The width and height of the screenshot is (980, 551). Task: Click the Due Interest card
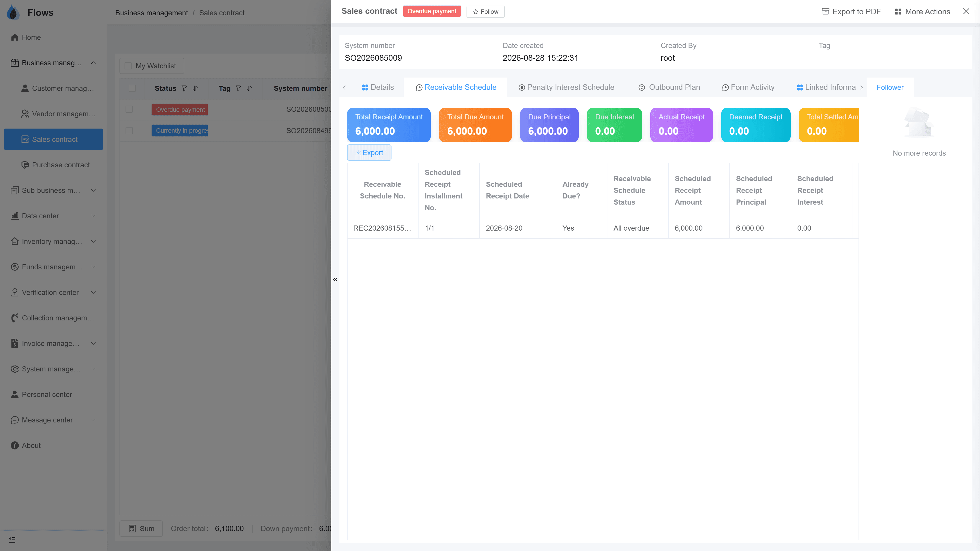coord(614,125)
